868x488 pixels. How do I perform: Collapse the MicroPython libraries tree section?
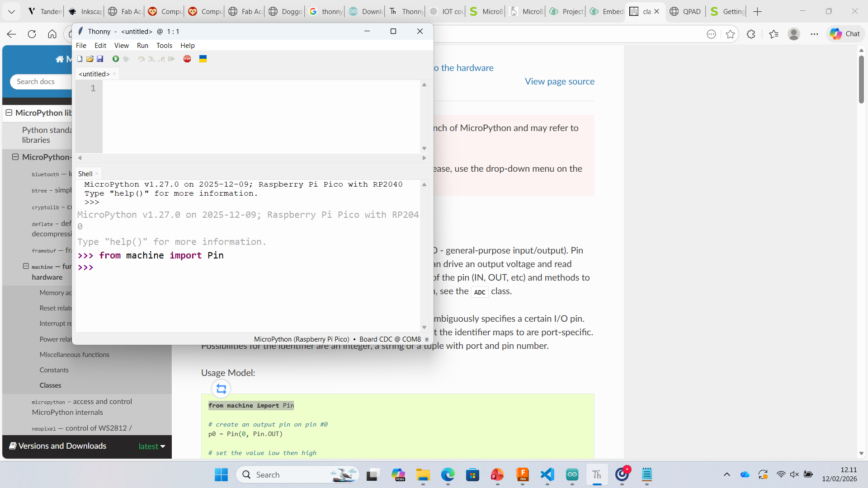pyautogui.click(x=9, y=113)
